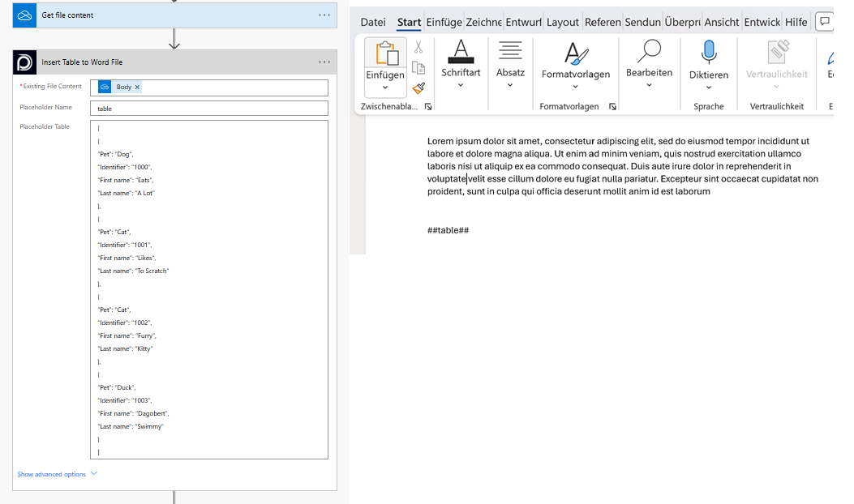854x504 pixels.
Task: Click the Bearbeiten magnifier icon
Action: (x=649, y=51)
